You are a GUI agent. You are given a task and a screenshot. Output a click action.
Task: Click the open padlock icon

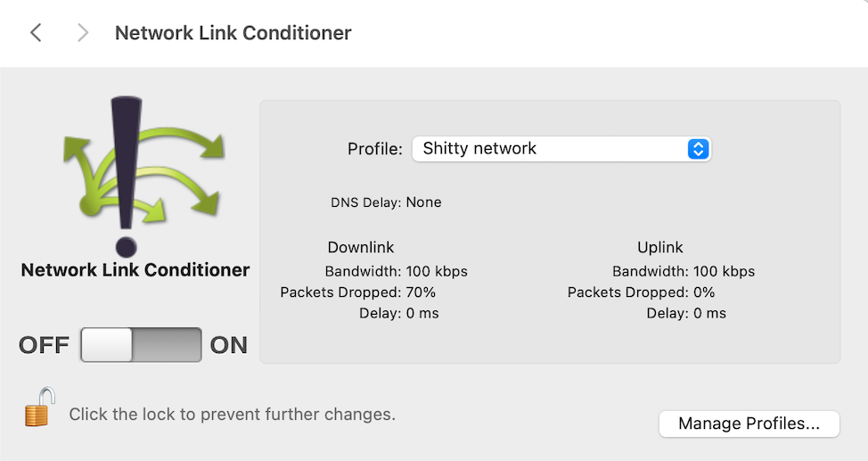tap(39, 407)
